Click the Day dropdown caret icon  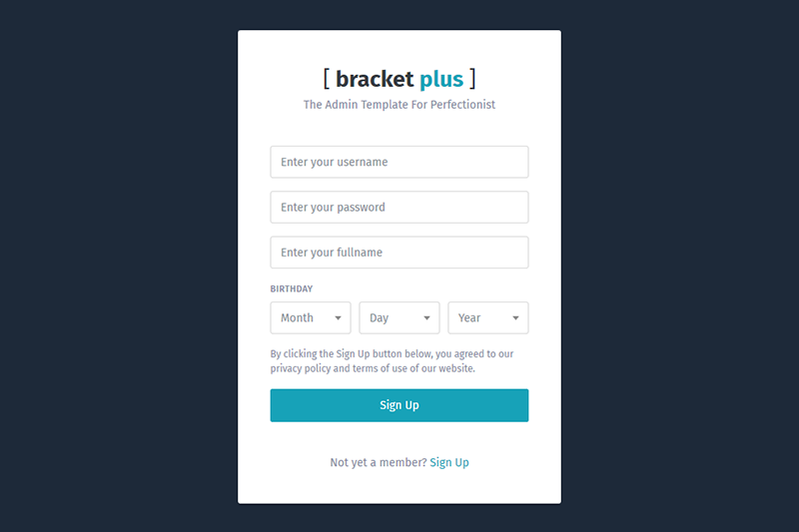[426, 318]
